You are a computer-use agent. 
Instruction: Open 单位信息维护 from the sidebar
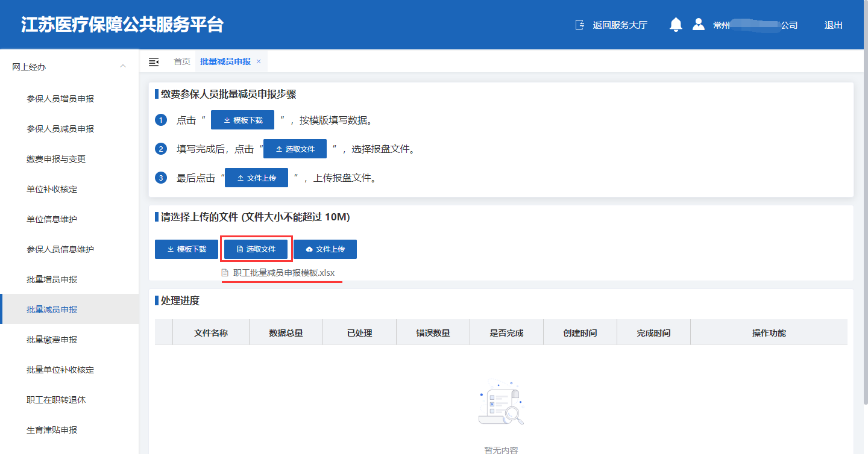52,219
